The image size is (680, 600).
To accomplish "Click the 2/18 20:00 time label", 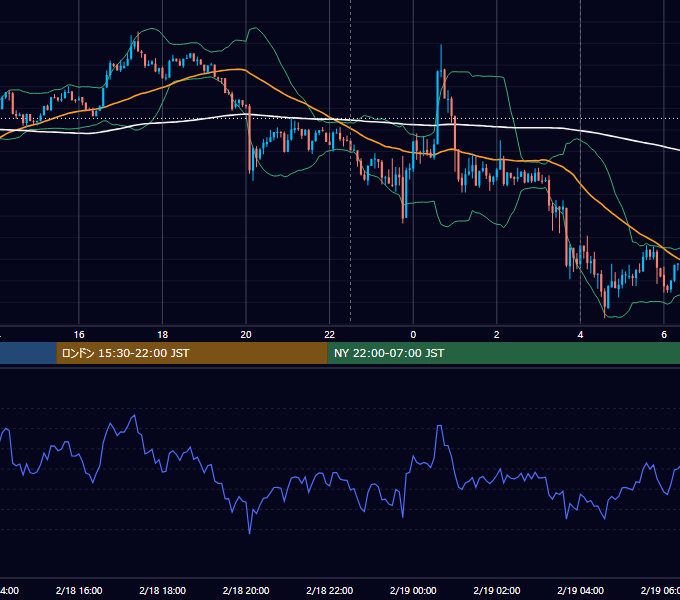I will point(246,590).
